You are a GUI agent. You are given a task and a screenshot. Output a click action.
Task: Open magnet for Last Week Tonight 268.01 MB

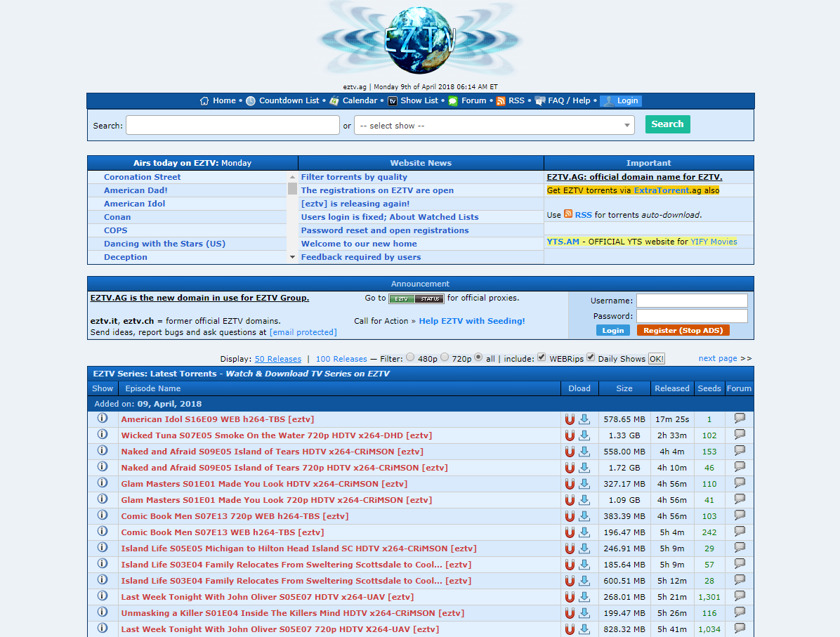coord(570,597)
